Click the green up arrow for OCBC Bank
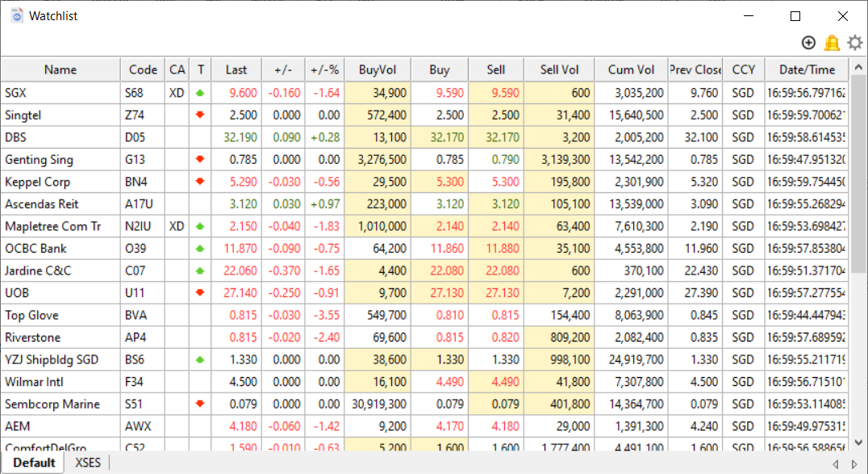Viewport: 868px width, 474px height. point(201,249)
